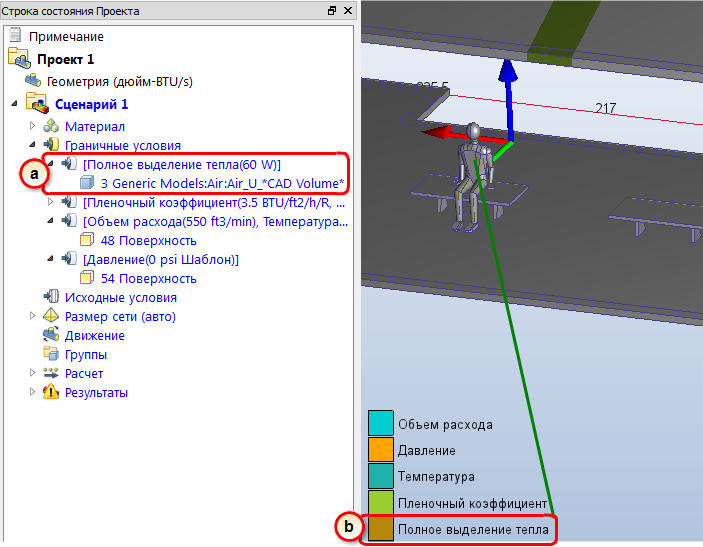This screenshot has height=547, width=703.
Task: Click the Давление orange legend swatch
Action: [x=381, y=449]
